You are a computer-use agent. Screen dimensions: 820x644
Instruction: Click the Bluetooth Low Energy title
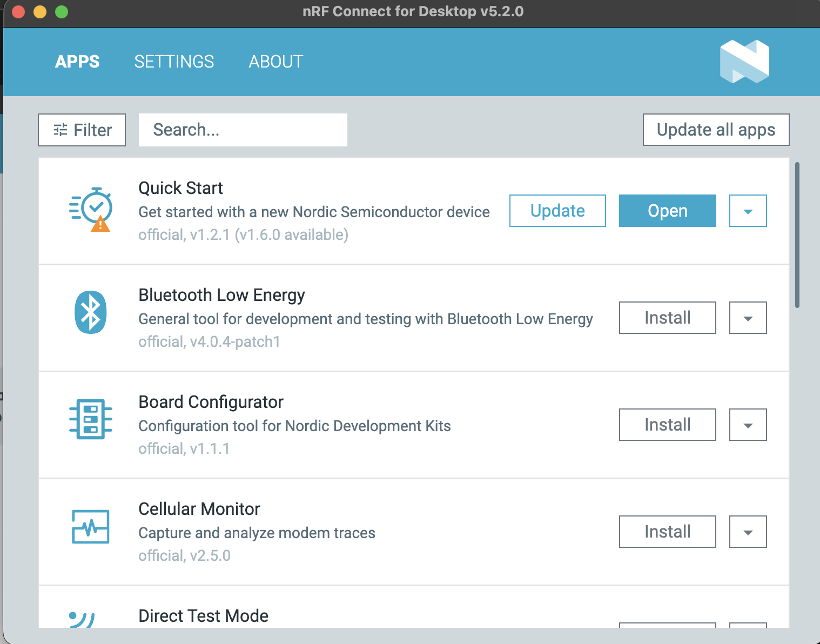coord(221,295)
